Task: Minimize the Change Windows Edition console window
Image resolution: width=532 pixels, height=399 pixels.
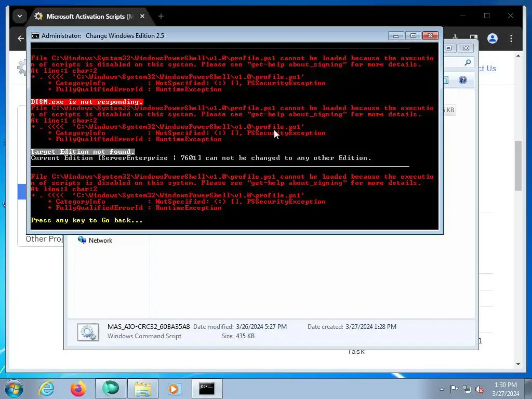Action: [396, 36]
